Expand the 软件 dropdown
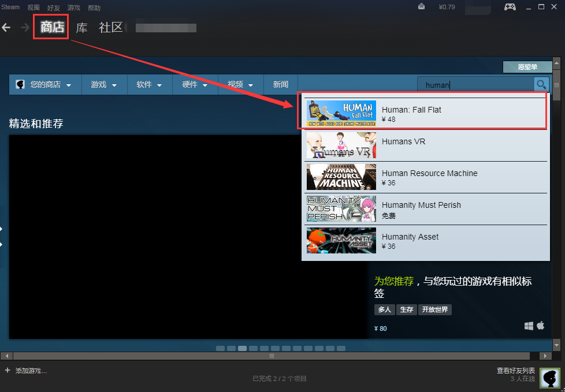This screenshot has width=565, height=392. coord(150,85)
